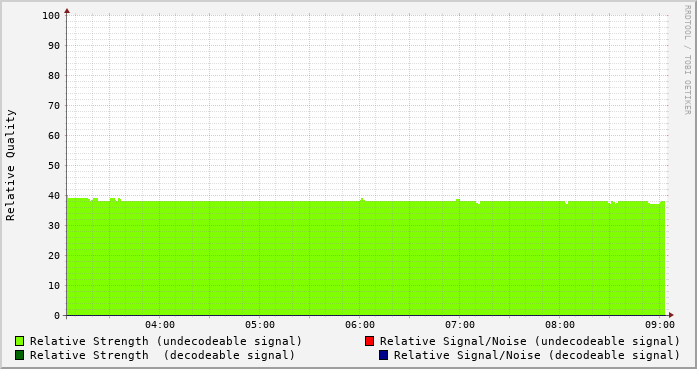Select the Relative Strength (decodeable signal) legend label
This screenshot has width=697, height=369.
click(162, 355)
